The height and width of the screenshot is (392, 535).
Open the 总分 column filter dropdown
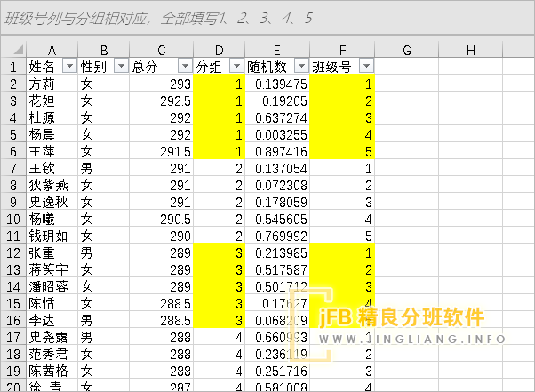(185, 66)
